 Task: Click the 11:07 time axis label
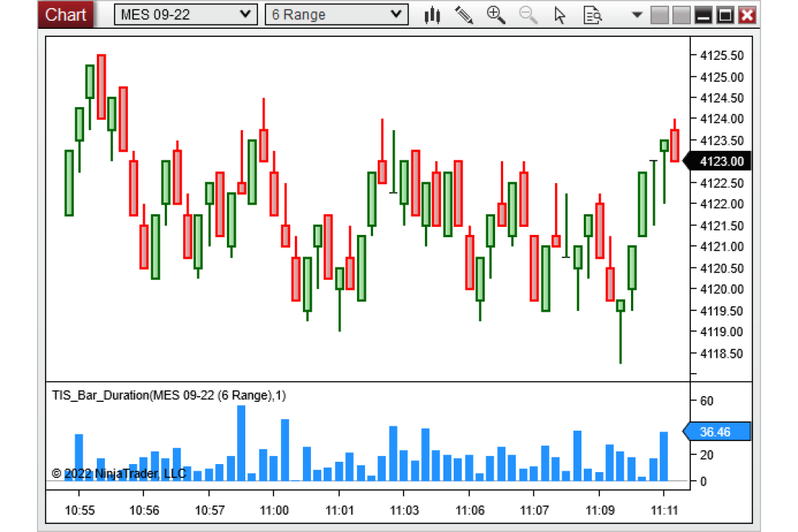pos(534,510)
